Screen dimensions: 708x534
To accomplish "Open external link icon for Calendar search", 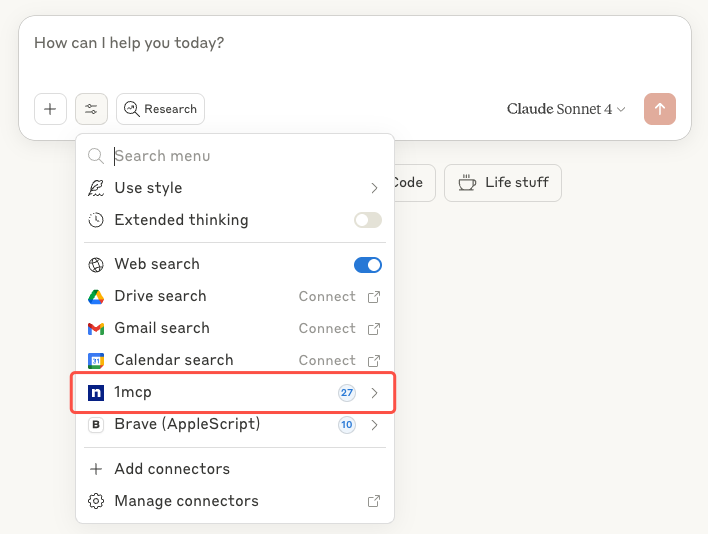I will (x=374, y=361).
